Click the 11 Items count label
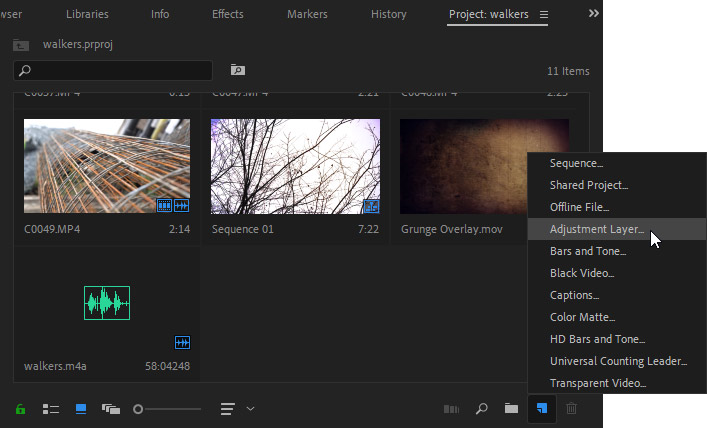The image size is (707, 428). [568, 71]
